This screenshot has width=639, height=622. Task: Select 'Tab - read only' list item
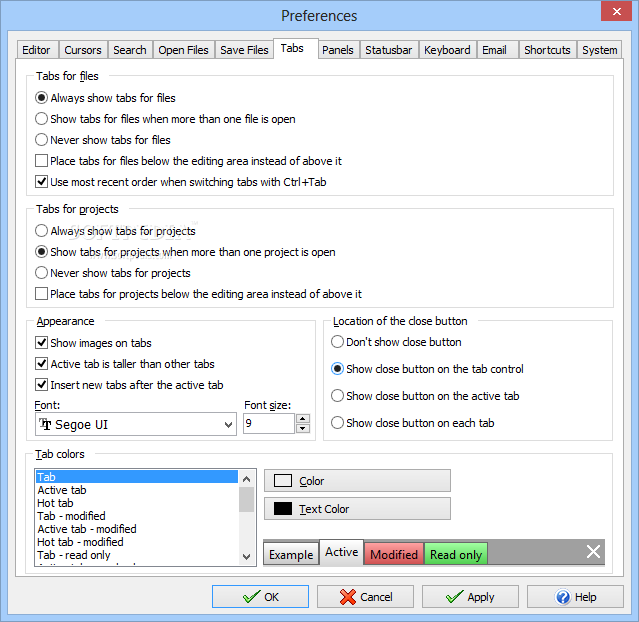click(137, 555)
